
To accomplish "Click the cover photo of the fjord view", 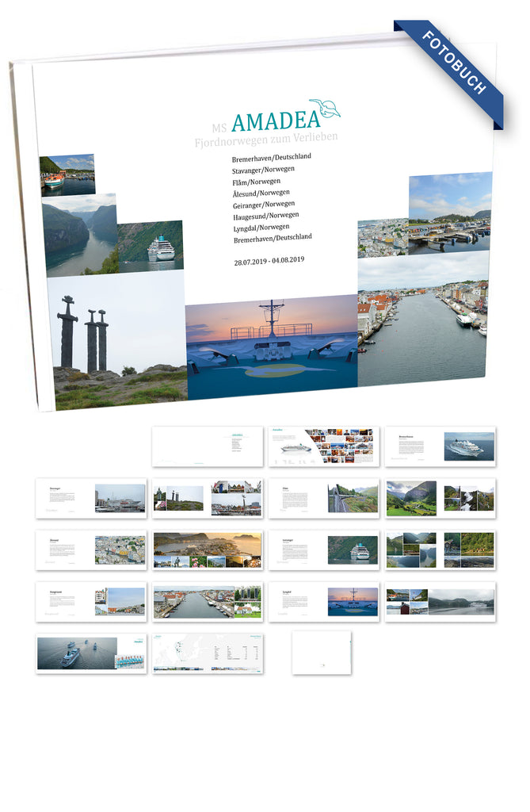I will point(81,235).
